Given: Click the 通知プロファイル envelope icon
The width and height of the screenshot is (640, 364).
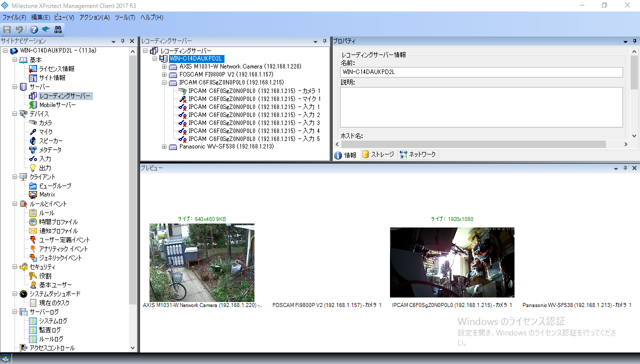Looking at the screenshot, I should [x=33, y=231].
